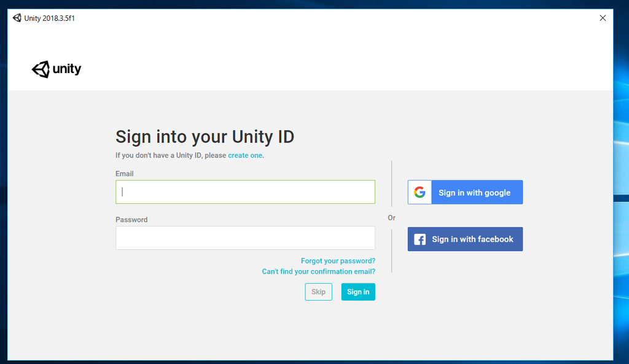Open the 'Forgot your password?' link

pyautogui.click(x=338, y=261)
